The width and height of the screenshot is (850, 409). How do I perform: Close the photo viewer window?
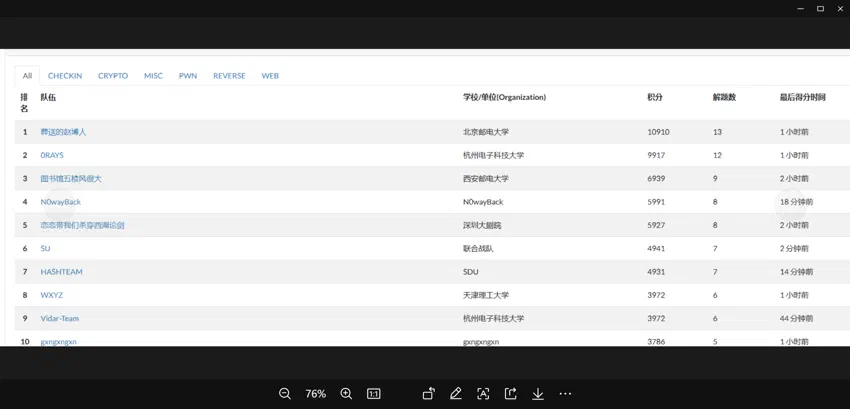pos(840,9)
